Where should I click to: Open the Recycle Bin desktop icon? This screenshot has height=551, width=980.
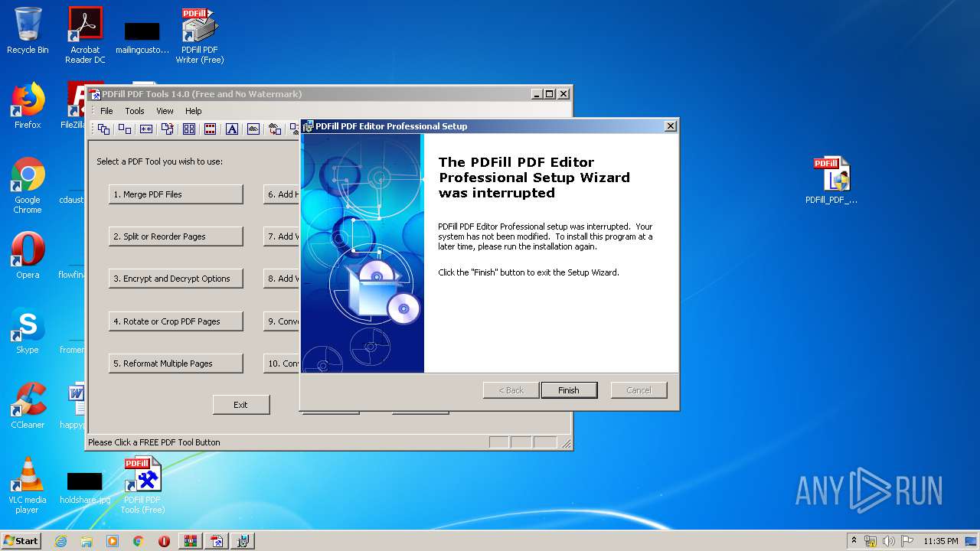(28, 31)
